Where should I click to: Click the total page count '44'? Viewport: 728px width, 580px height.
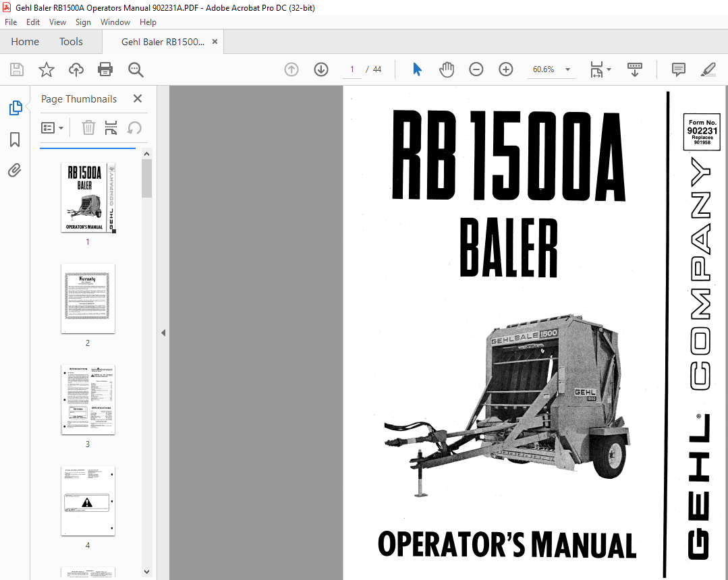tap(377, 69)
